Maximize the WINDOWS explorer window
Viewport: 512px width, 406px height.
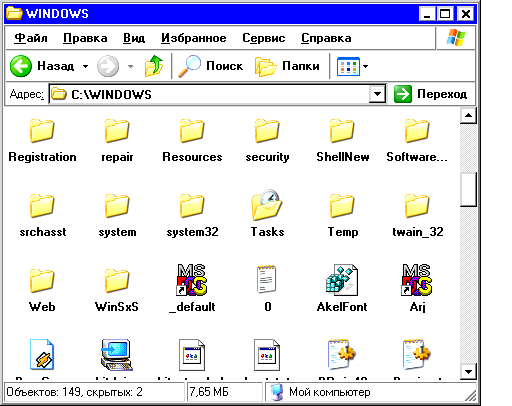[445, 14]
